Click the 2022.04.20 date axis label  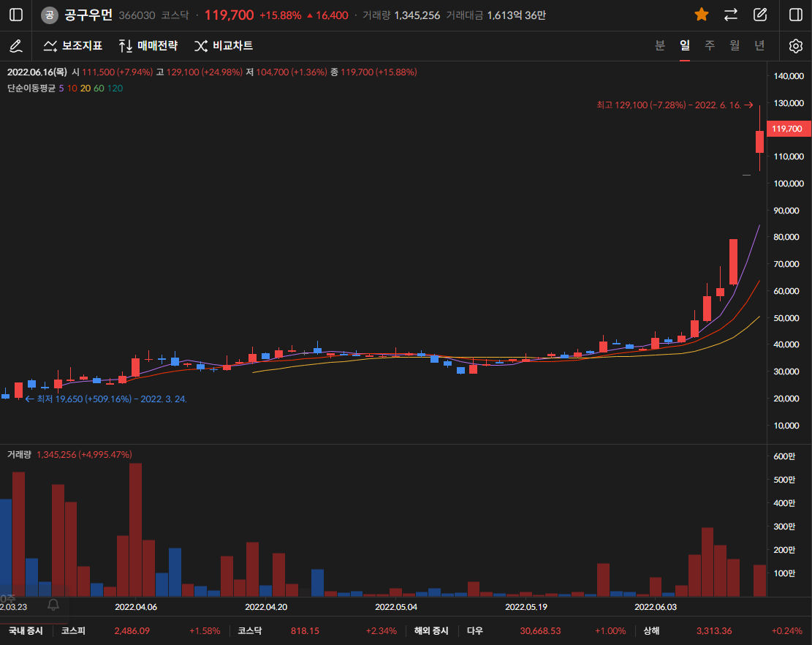266,607
